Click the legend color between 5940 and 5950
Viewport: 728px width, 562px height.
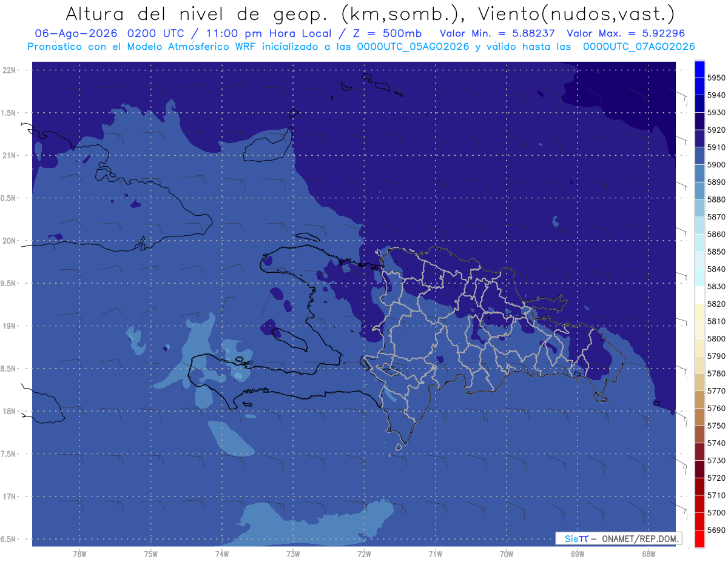click(699, 87)
